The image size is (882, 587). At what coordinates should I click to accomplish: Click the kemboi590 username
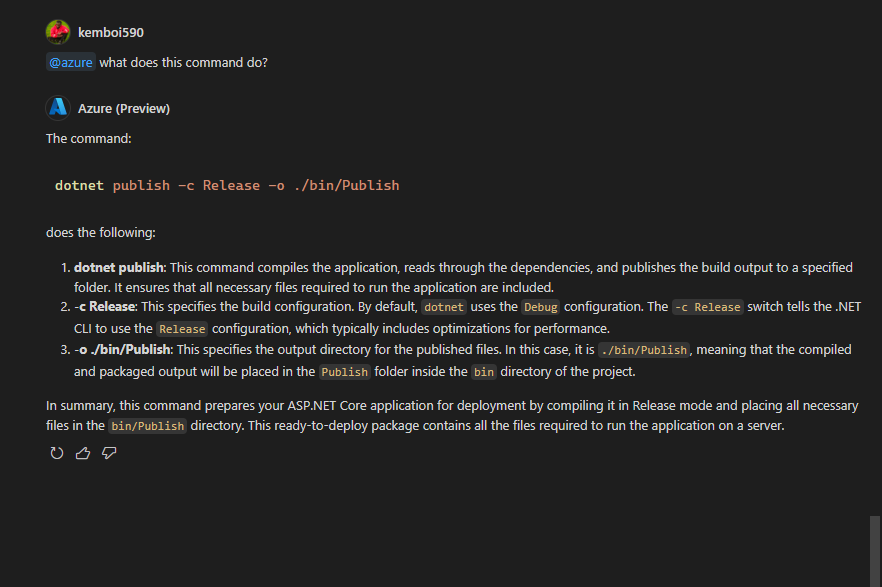111,33
